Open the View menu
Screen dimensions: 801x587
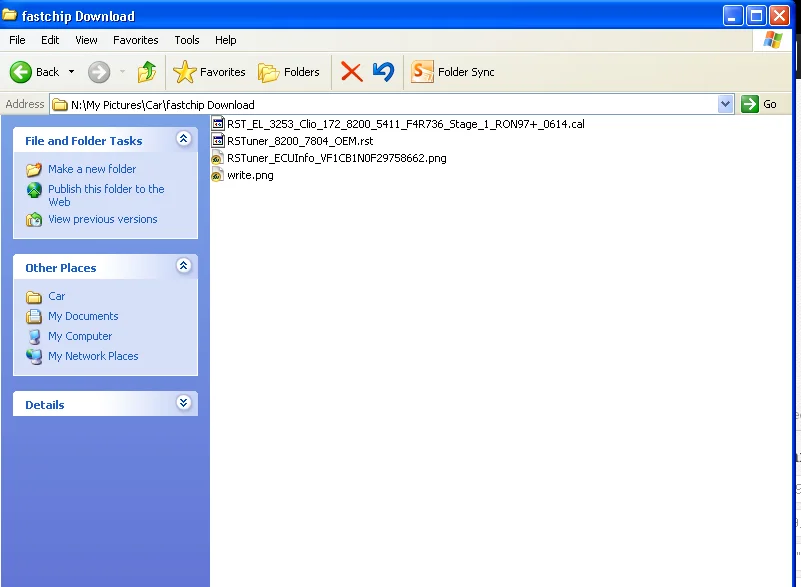pos(86,40)
